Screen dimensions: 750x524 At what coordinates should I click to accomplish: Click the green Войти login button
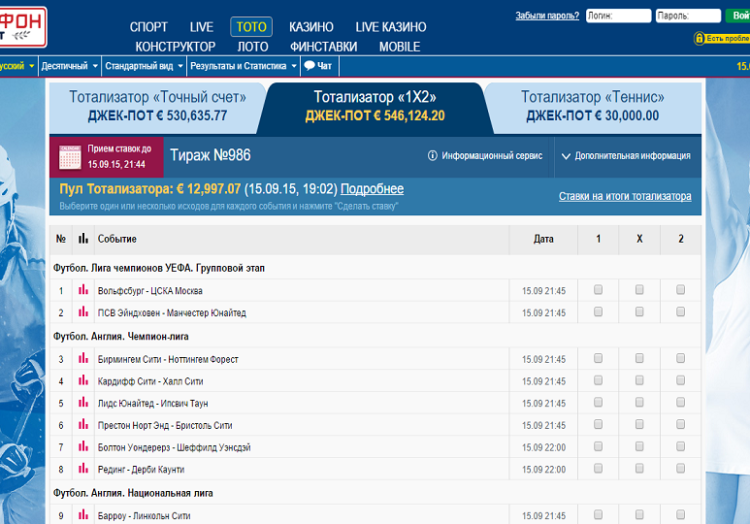[x=738, y=15]
